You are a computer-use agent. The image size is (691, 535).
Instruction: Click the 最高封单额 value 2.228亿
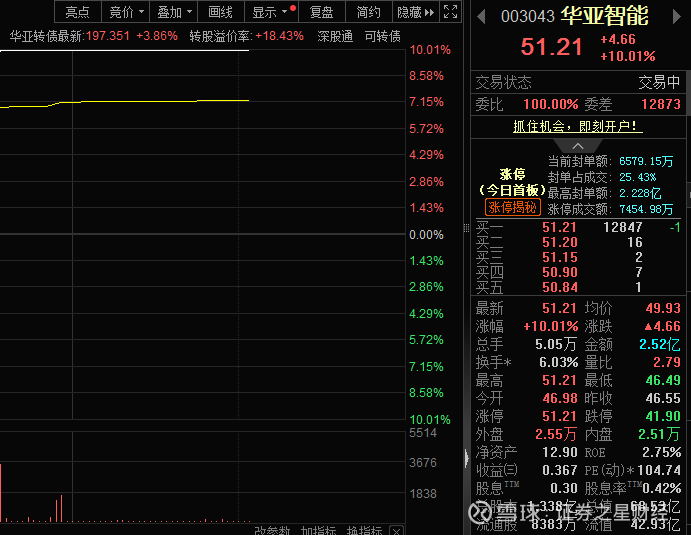pyautogui.click(x=640, y=193)
